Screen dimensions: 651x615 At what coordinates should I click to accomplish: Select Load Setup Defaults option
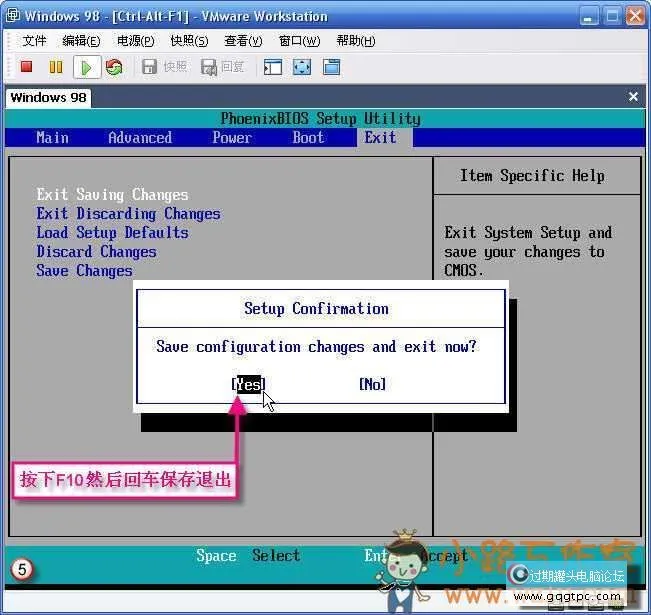(x=113, y=233)
